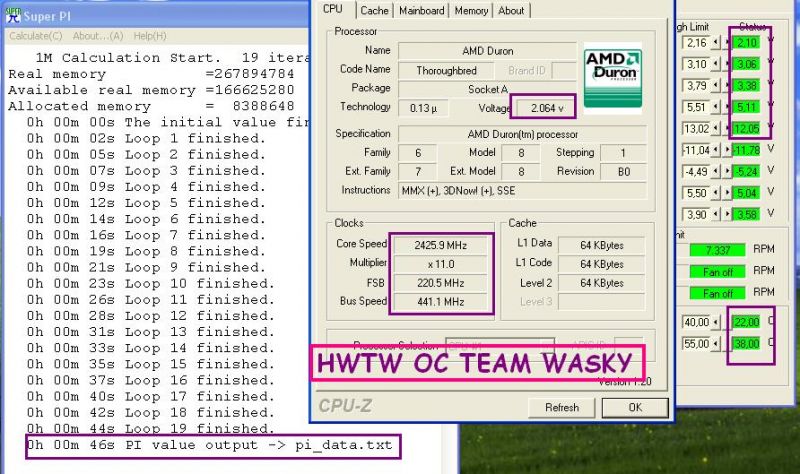Click the left arrow beside temperature limit 55,00

(716, 343)
